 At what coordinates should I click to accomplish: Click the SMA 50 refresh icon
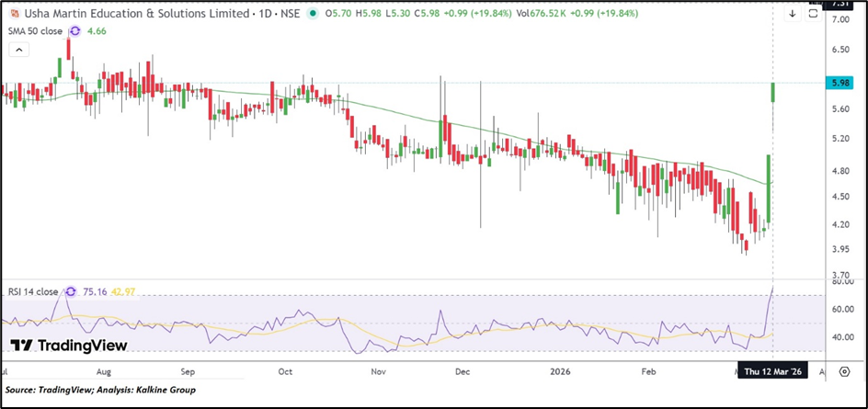(75, 30)
